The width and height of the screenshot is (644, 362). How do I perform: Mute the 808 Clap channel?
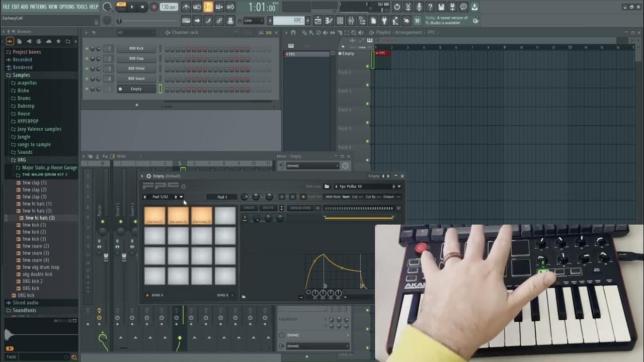(x=87, y=59)
